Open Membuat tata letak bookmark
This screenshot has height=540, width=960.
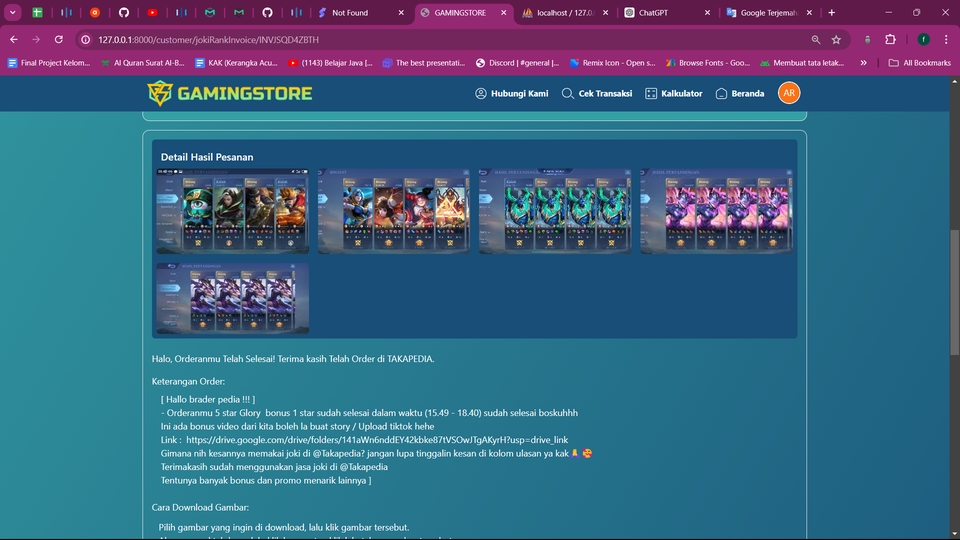click(802, 62)
